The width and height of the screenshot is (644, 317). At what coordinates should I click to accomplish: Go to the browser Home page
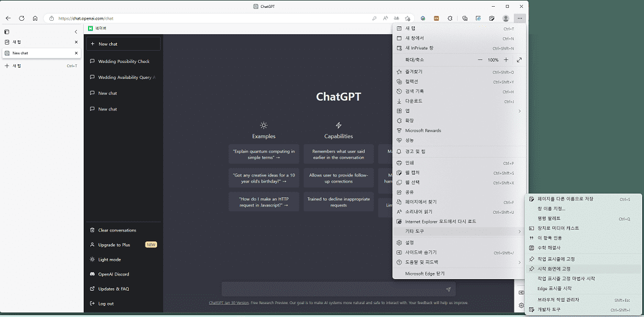[x=35, y=18]
